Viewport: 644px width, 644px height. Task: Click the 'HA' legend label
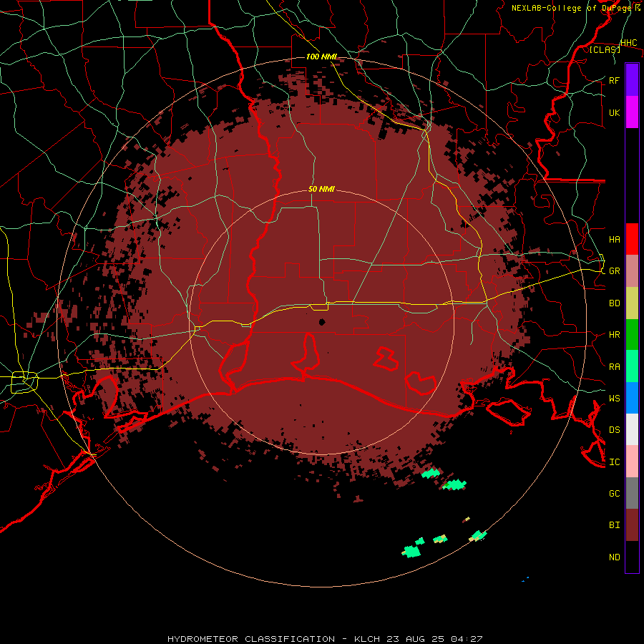614,240
